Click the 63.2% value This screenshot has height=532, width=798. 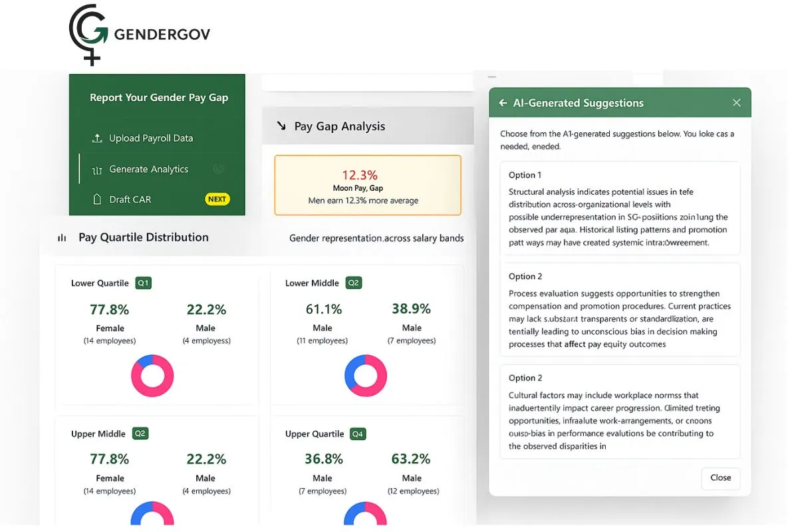pos(412,460)
